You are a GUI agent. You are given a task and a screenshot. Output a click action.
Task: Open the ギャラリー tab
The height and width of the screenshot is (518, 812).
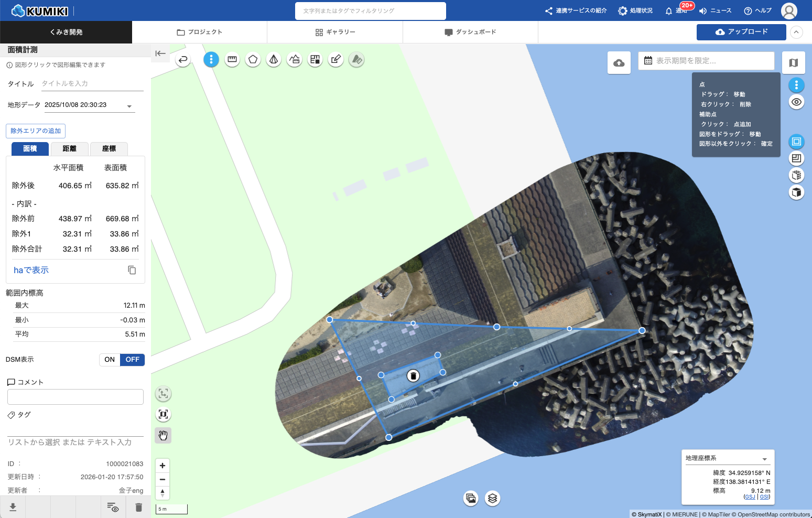pyautogui.click(x=335, y=32)
